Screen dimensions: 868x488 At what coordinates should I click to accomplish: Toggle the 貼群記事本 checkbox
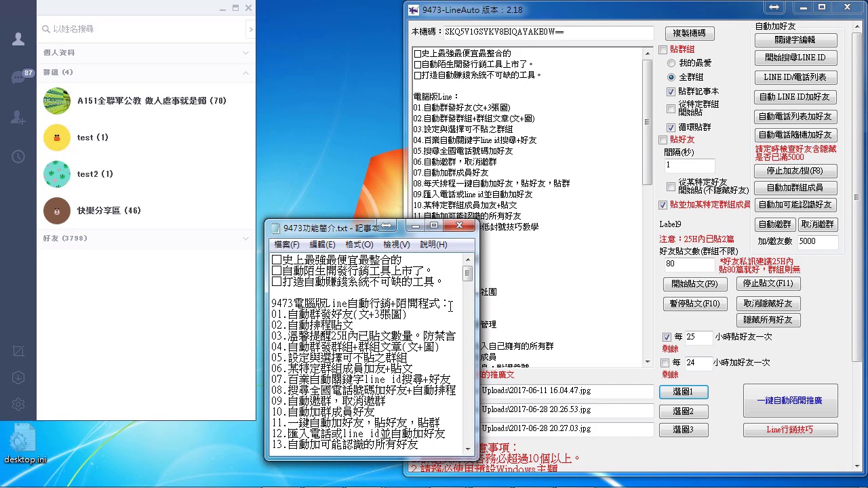[671, 91]
